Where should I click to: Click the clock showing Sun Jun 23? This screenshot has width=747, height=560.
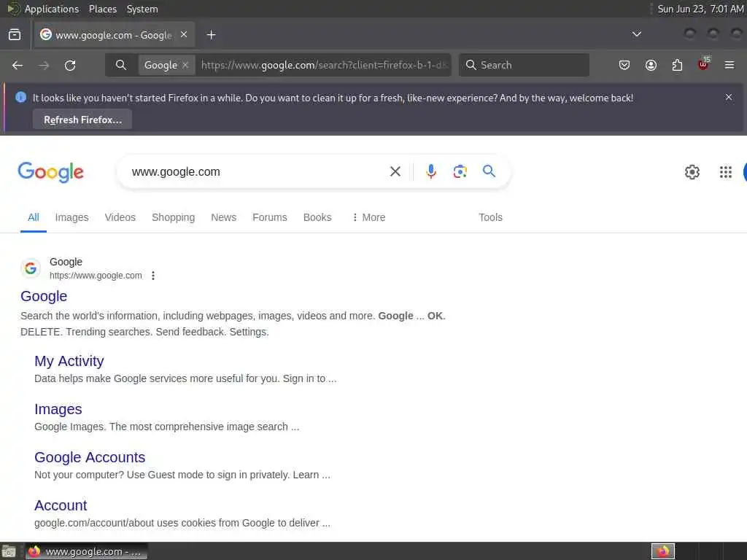pos(700,9)
